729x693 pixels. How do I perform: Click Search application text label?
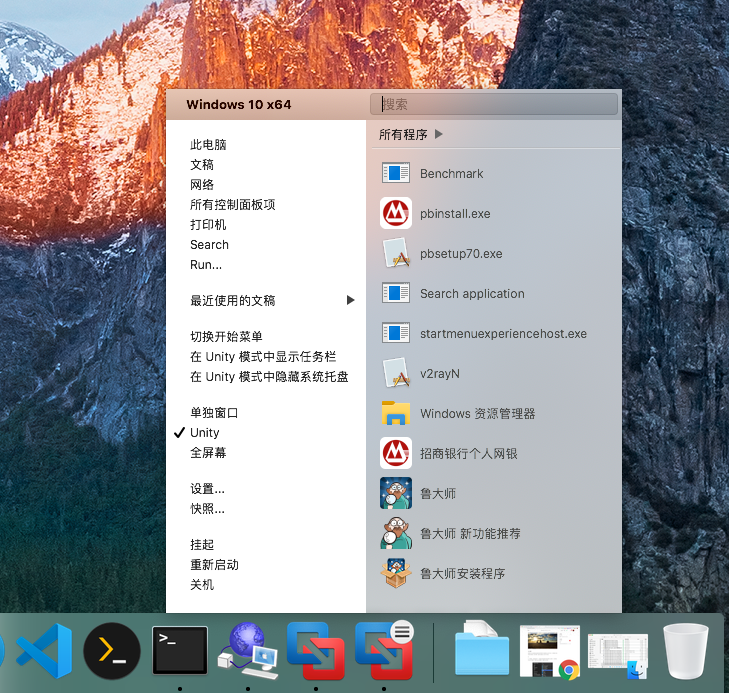(472, 293)
